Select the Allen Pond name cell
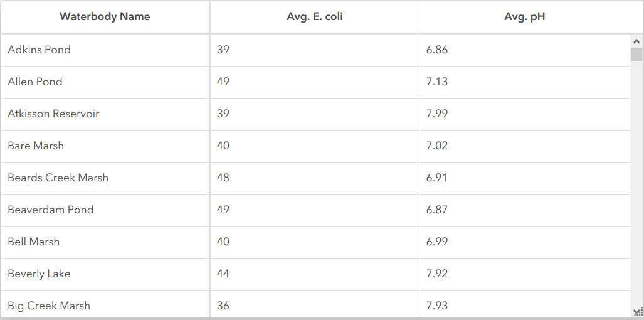The width and height of the screenshot is (644, 320). pos(35,82)
